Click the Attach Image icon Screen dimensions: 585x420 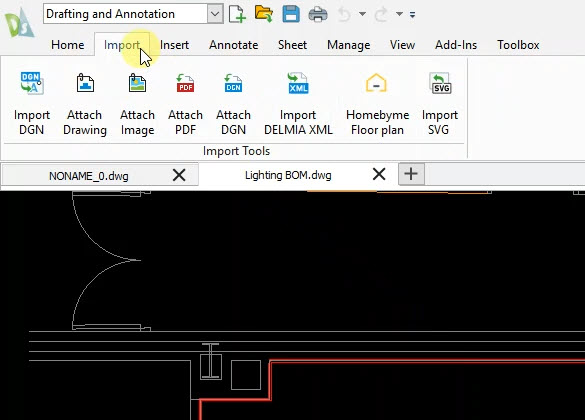point(137,83)
